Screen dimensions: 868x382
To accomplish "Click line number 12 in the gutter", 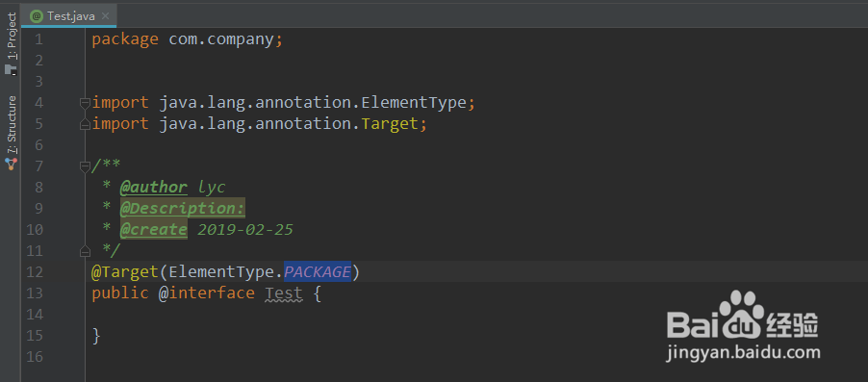I will click(35, 272).
